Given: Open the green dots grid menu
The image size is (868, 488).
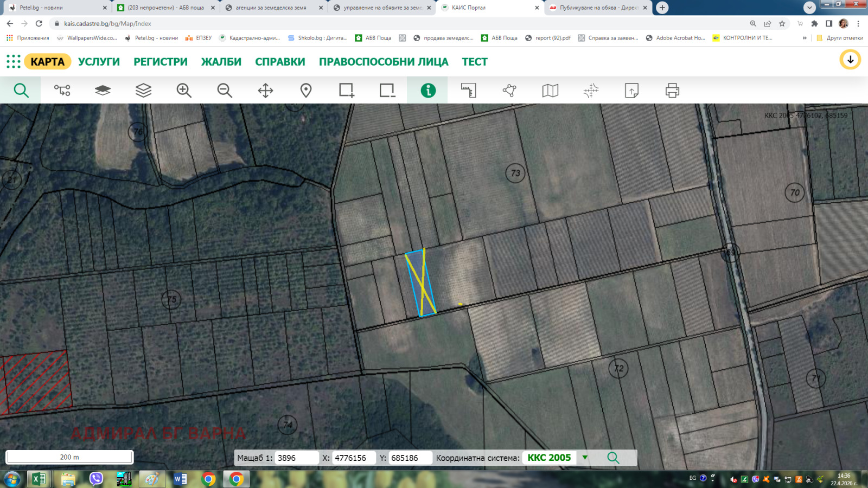Looking at the screenshot, I should tap(14, 61).
